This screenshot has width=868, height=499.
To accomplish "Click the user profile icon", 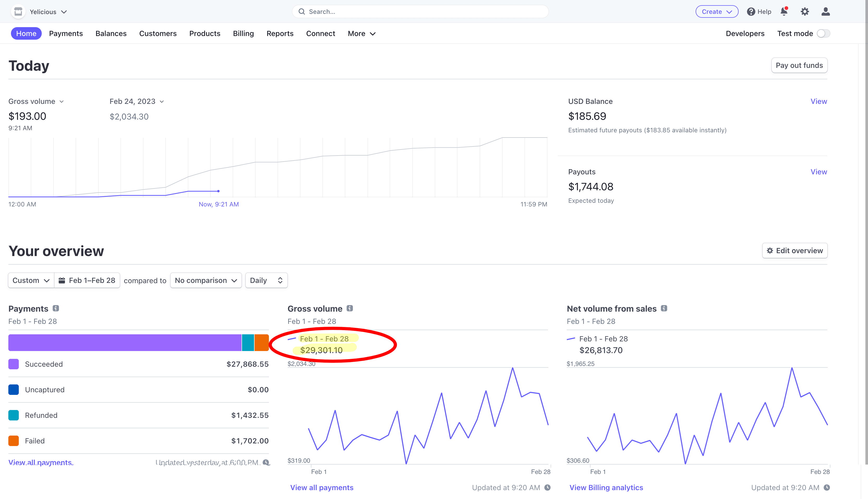I will [x=825, y=12].
